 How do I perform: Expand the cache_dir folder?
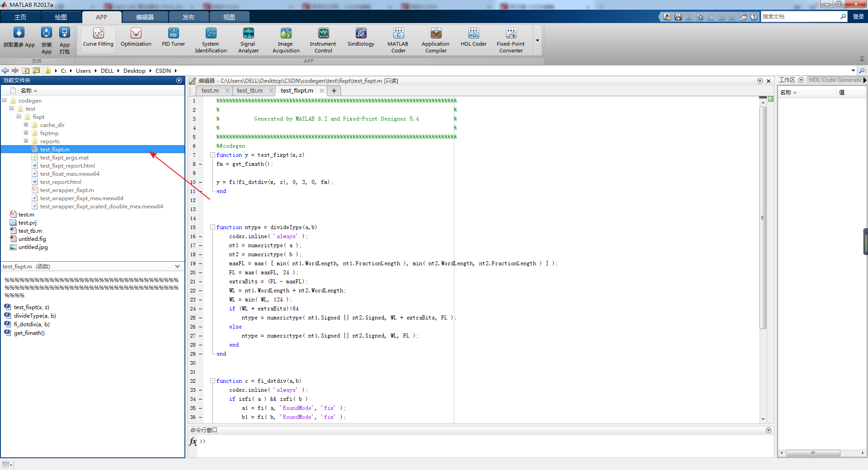[26, 125]
